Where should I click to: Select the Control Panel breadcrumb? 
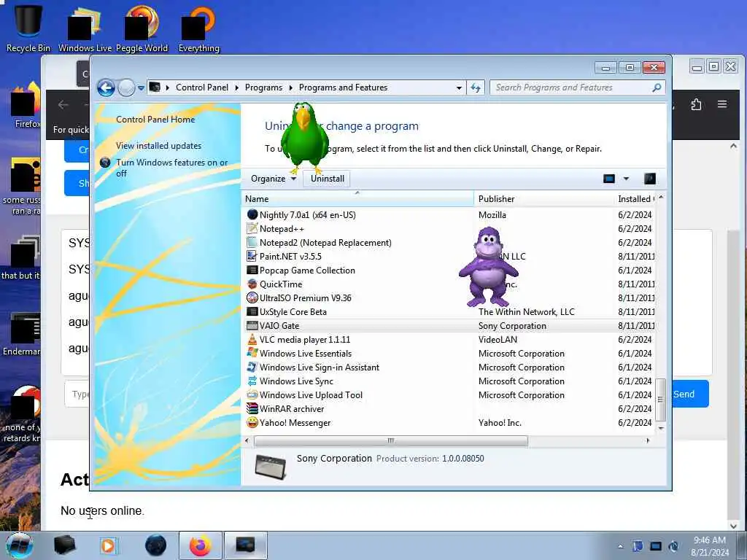tap(202, 87)
